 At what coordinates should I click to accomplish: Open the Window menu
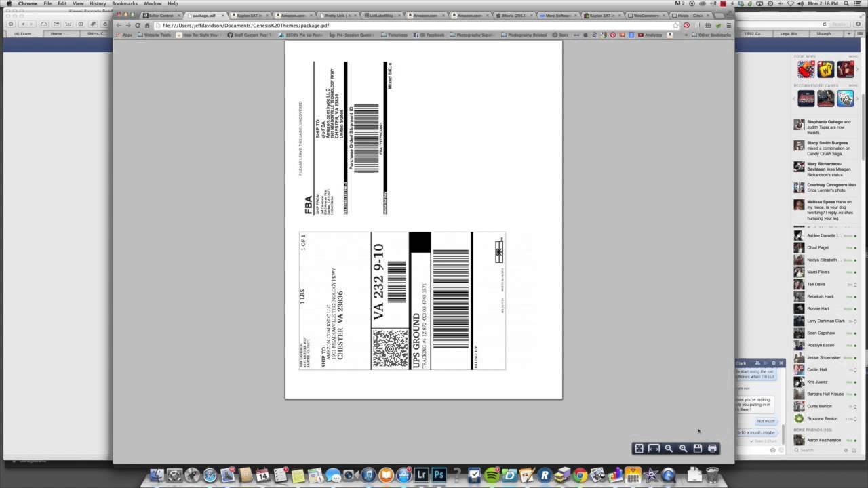click(x=153, y=3)
